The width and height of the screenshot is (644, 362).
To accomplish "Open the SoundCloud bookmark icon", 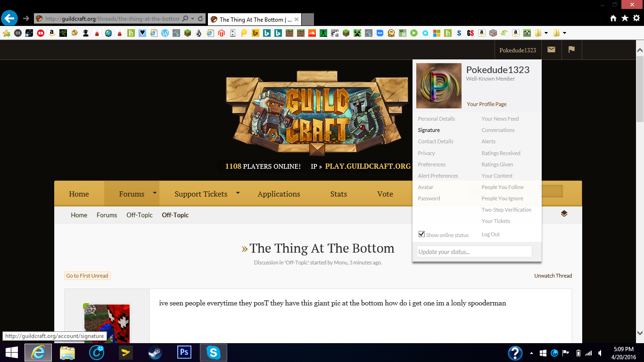I will (x=312, y=33).
